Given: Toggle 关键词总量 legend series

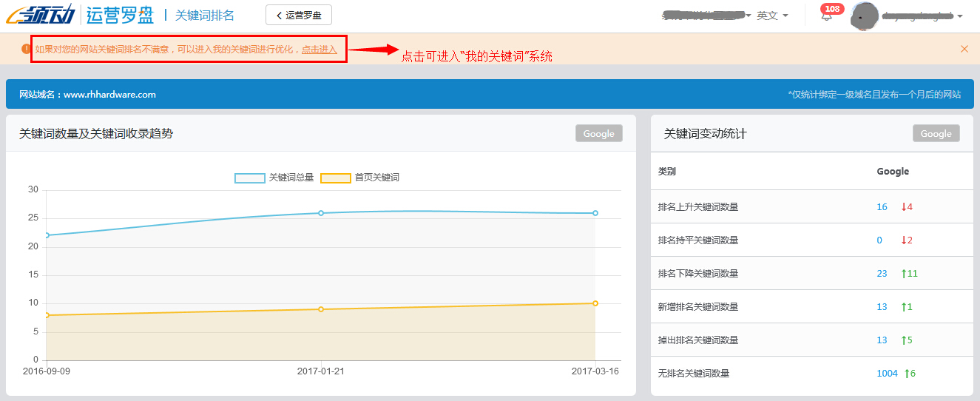Looking at the screenshot, I should coord(274,178).
